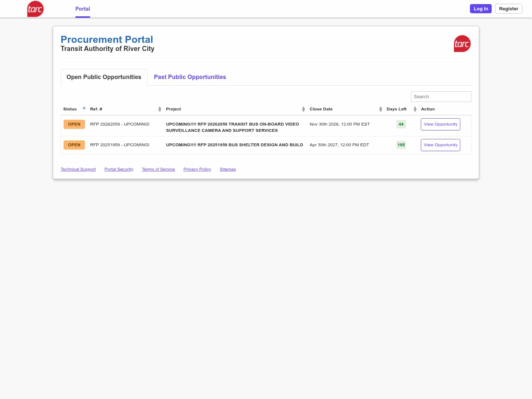View Opportunity for RFP 20251959 bus shelter
Screen dimensions: 532x399
pyautogui.click(x=440, y=145)
